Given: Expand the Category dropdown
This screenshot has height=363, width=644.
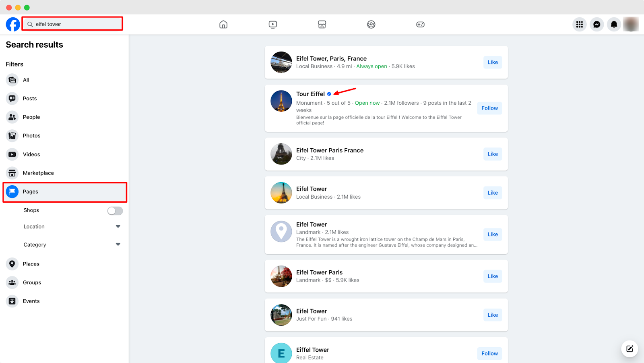Looking at the screenshot, I should point(118,245).
